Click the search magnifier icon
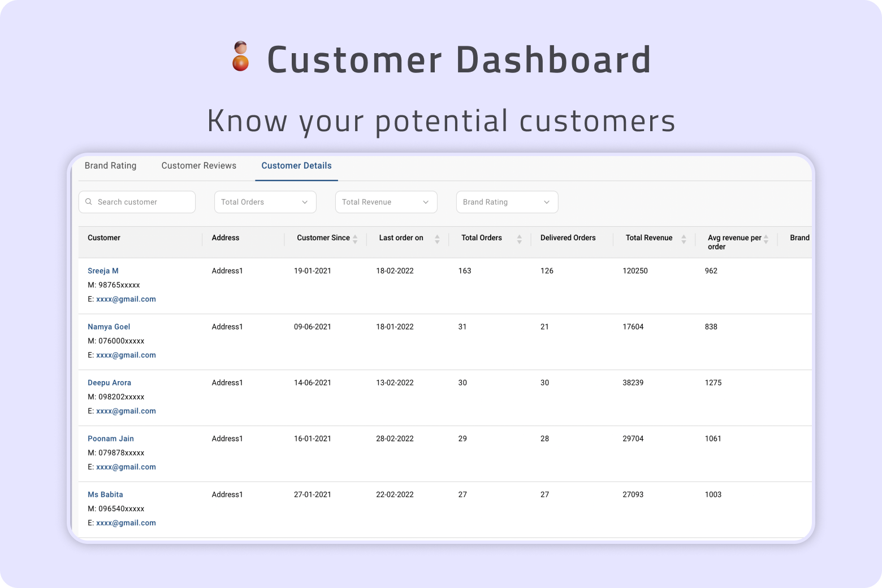Image resolution: width=882 pixels, height=588 pixels. click(x=89, y=202)
